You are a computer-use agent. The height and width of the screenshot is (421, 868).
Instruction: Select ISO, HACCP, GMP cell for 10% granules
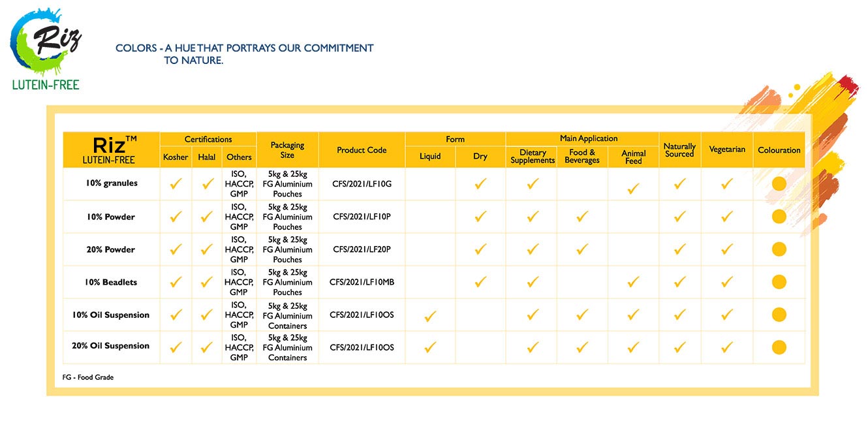(239, 184)
